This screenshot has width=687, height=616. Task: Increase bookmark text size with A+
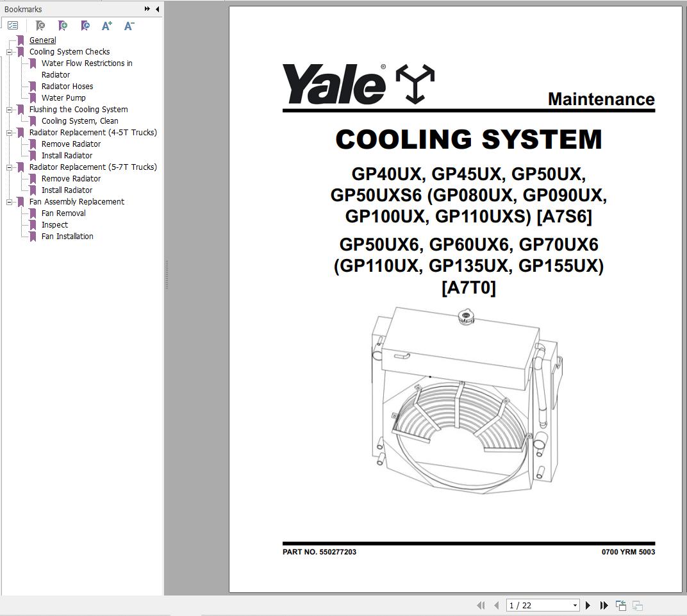107,26
